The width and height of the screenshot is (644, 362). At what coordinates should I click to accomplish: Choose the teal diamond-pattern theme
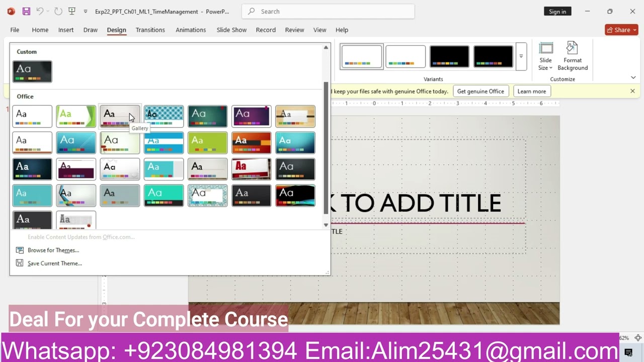164,116
